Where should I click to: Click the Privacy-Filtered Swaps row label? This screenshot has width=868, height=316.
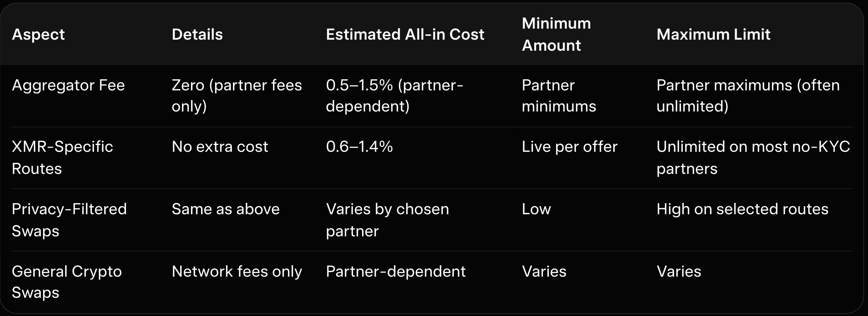point(69,220)
